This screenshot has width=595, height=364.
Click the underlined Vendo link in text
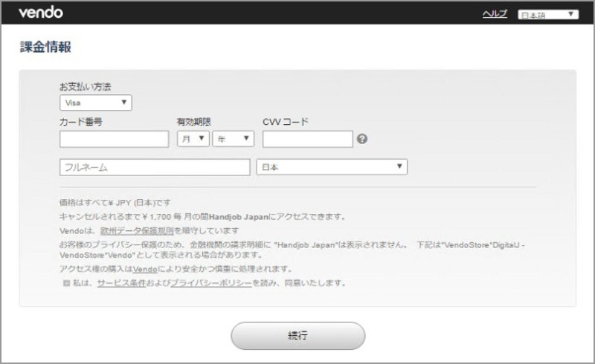coord(144,269)
